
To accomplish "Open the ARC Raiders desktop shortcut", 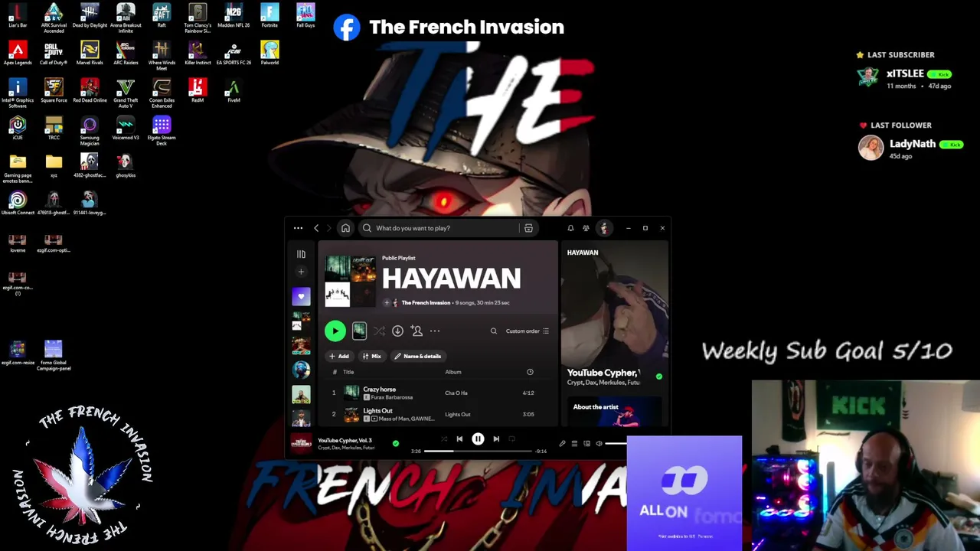I will [x=126, y=54].
